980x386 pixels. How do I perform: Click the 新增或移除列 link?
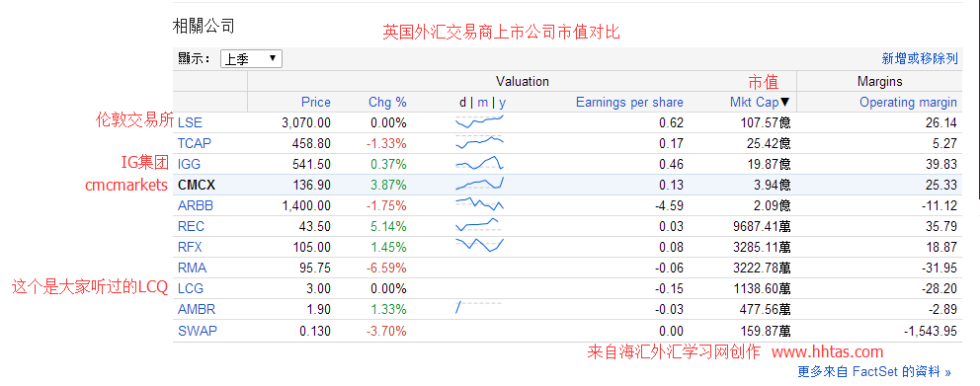920,58
